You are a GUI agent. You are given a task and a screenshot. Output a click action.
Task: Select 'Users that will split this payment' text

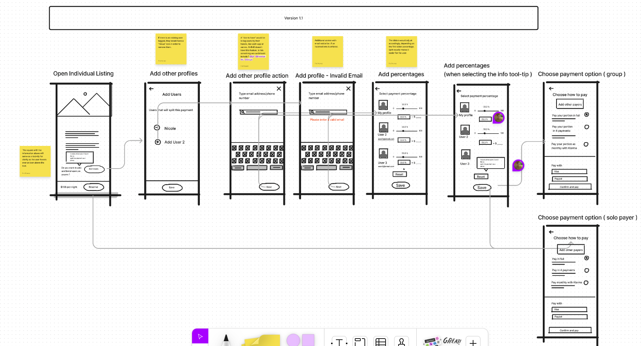tap(171, 110)
